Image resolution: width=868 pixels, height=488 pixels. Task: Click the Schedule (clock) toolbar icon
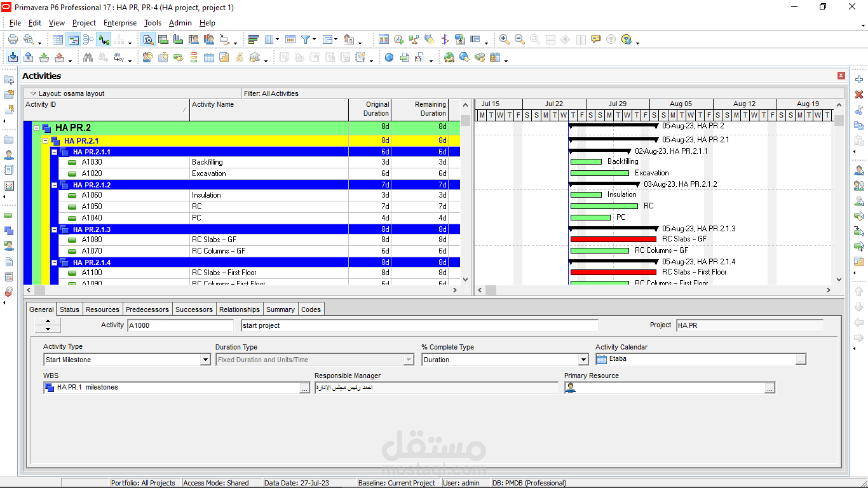coord(399,39)
